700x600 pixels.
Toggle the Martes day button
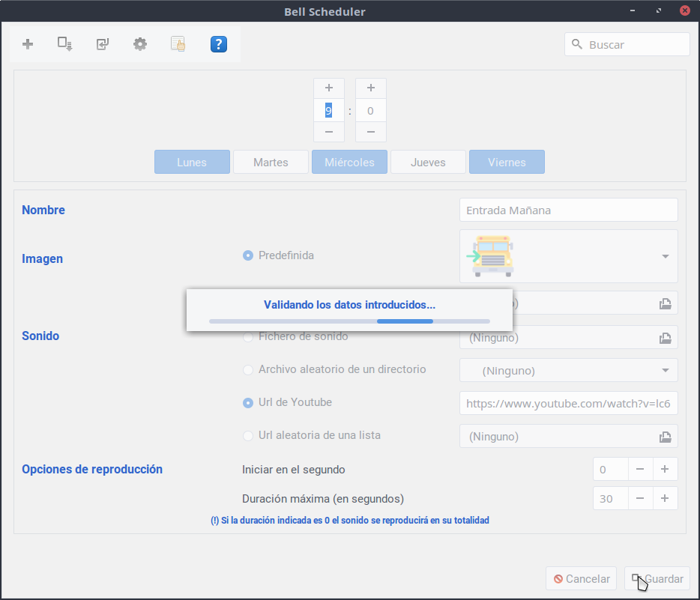pyautogui.click(x=271, y=162)
